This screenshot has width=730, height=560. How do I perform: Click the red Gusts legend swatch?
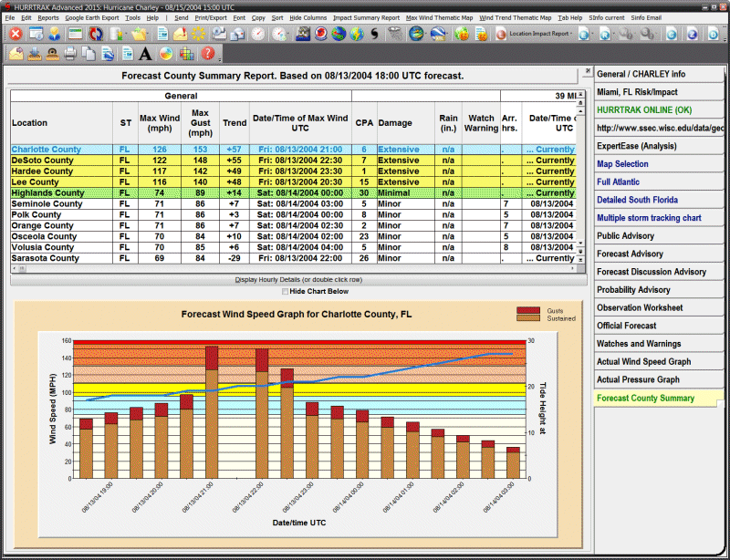coord(529,311)
